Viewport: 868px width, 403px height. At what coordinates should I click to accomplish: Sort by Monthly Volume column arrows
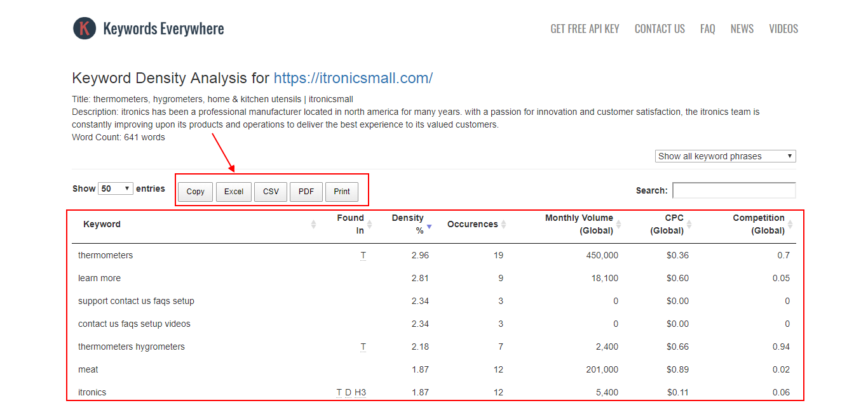(x=618, y=225)
